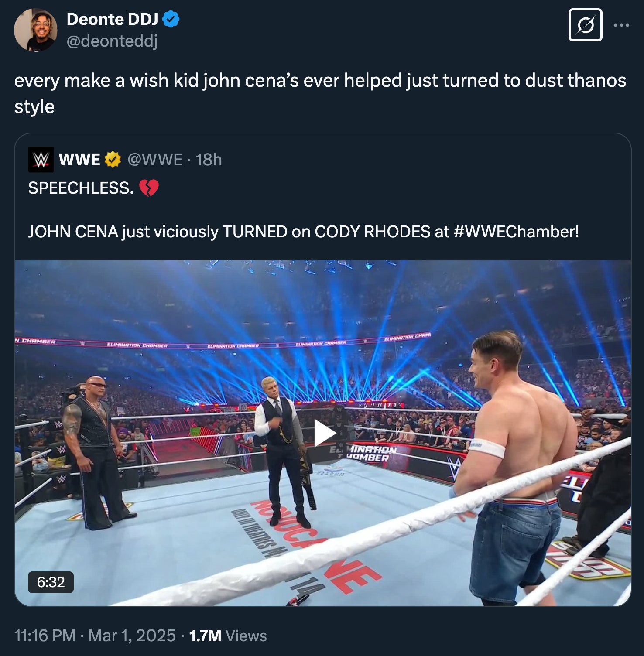This screenshot has height=656, width=644.
Task: Click the WWE logo avatar
Action: point(41,160)
